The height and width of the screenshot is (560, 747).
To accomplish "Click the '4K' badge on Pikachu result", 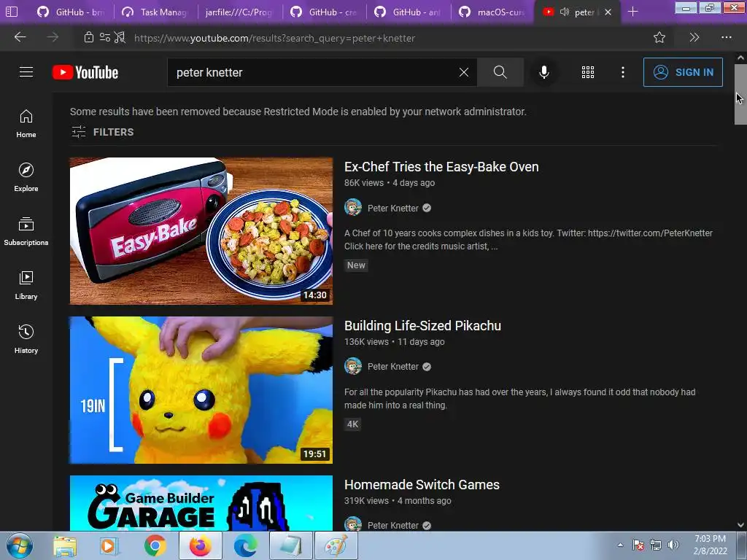I will click(x=352, y=424).
